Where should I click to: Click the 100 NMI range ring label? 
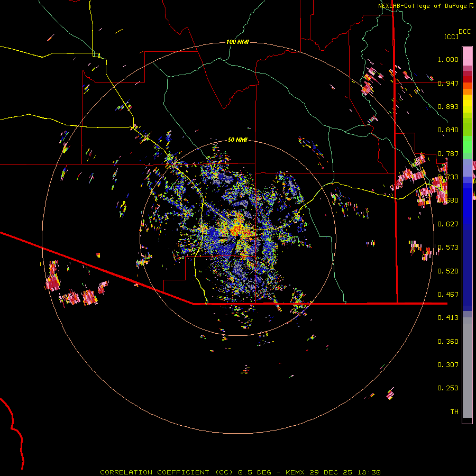(x=237, y=42)
